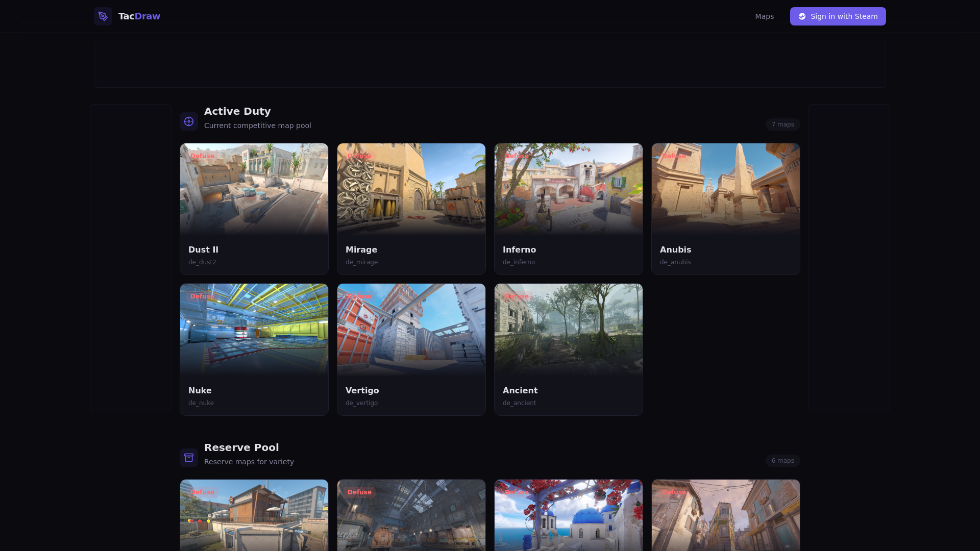
Task: Click the Reserve Pool archive icon
Action: coord(189,458)
